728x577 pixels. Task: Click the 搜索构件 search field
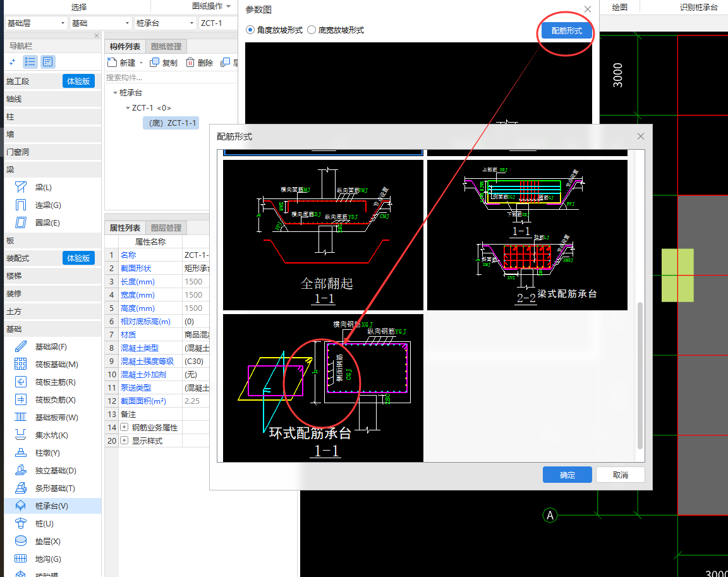pos(171,78)
